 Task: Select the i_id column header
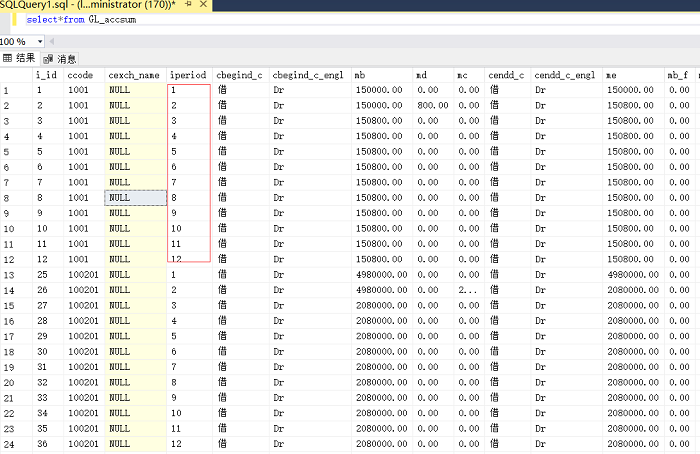click(47, 75)
